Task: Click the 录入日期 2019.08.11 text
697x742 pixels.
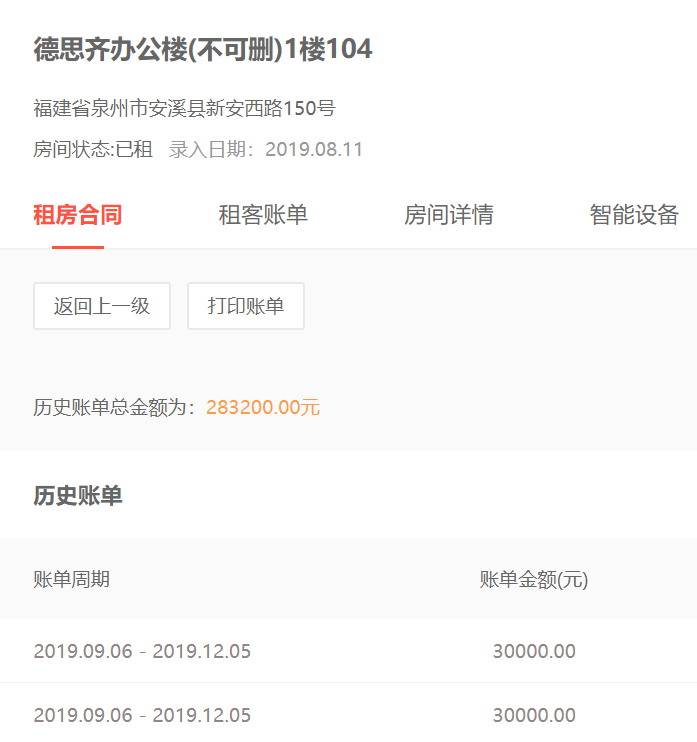Action: pyautogui.click(x=266, y=150)
